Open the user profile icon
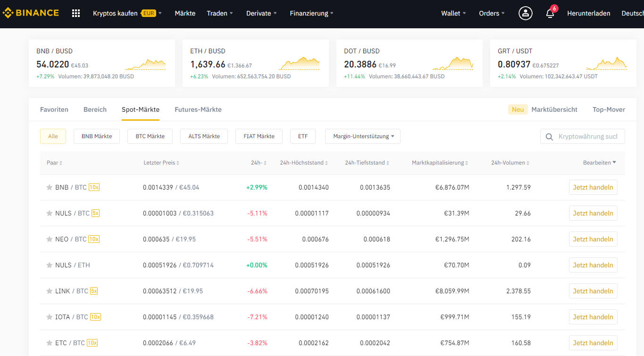644x356 pixels. (x=525, y=13)
